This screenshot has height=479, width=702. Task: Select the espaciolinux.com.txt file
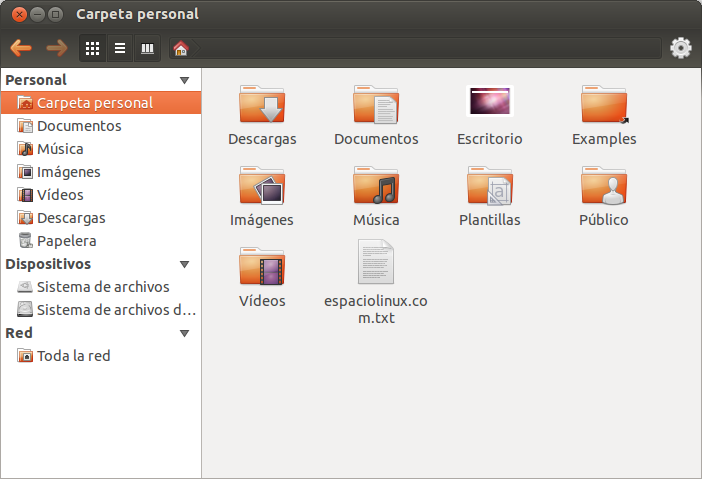376,264
